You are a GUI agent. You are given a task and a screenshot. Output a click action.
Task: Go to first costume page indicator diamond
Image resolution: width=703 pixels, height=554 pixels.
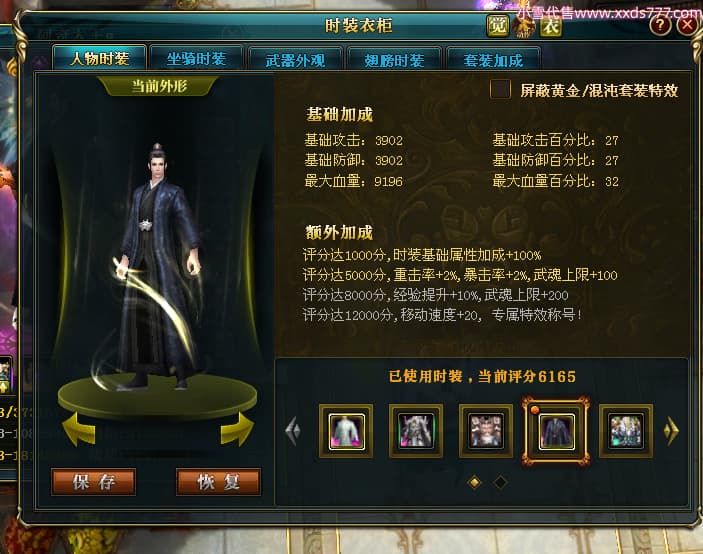pos(474,482)
